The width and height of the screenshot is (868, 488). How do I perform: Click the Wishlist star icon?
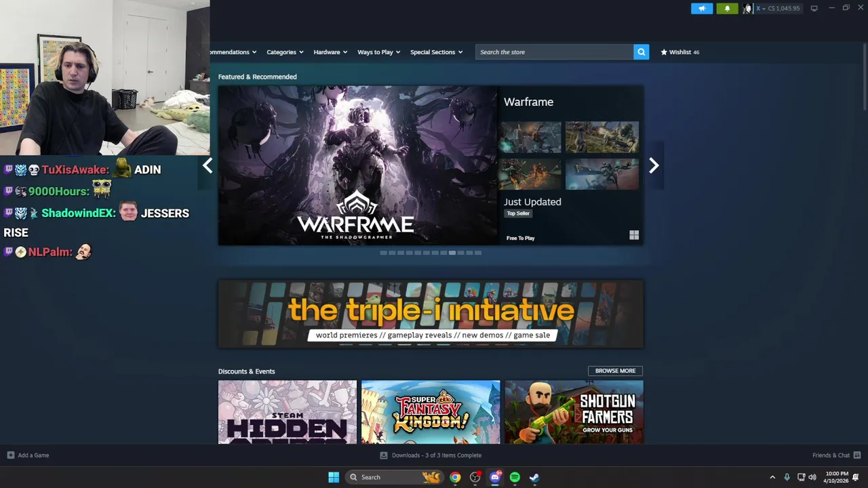tap(664, 52)
